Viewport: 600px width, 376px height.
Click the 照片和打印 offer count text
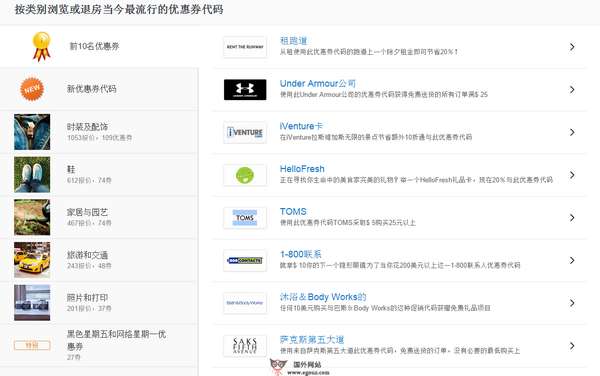point(89,308)
